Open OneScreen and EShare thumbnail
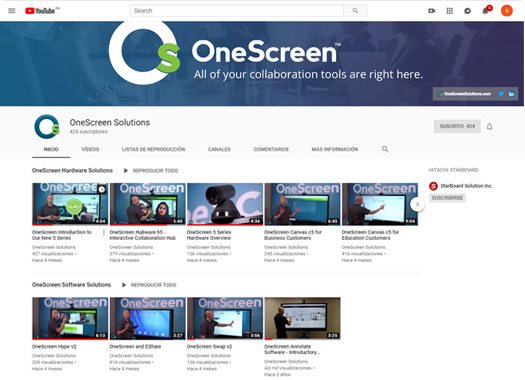This screenshot has height=380, width=525. pos(148,318)
